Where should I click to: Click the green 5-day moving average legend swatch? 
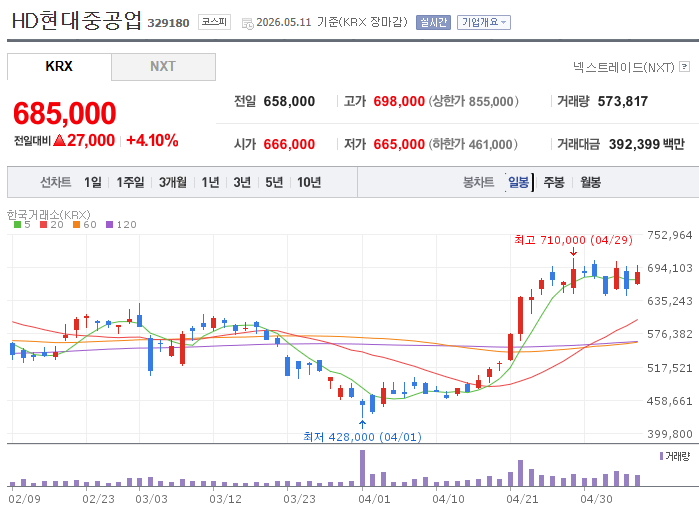17,225
